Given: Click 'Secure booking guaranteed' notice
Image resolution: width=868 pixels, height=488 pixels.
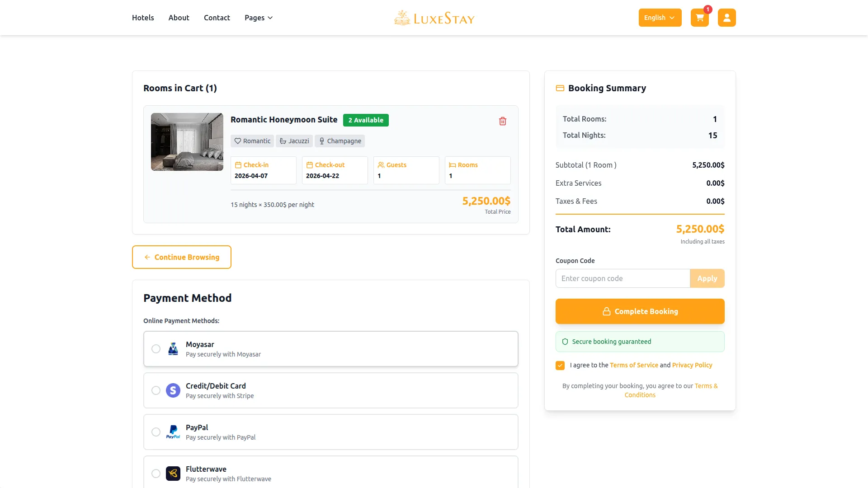Looking at the screenshot, I should (640, 342).
